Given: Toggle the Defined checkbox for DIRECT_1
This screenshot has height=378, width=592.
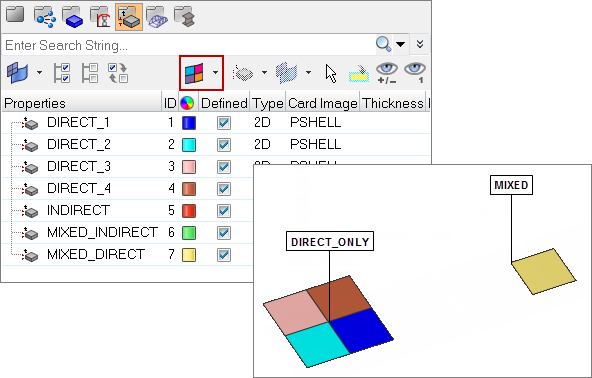Looking at the screenshot, I should click(x=224, y=123).
